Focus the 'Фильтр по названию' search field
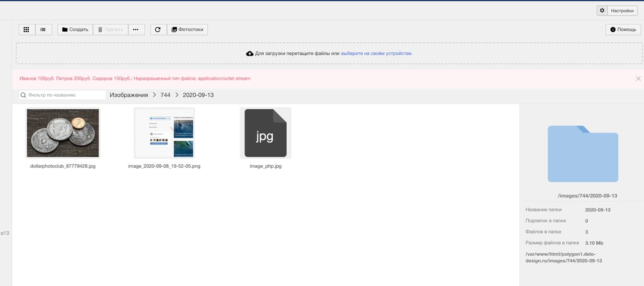 [x=62, y=95]
